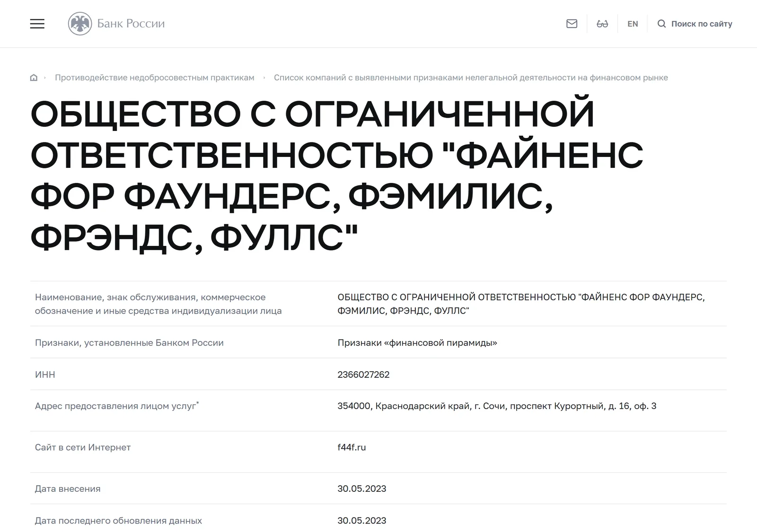Click Адрес предоставления лицом услуг label
This screenshot has width=757, height=532.
click(117, 406)
